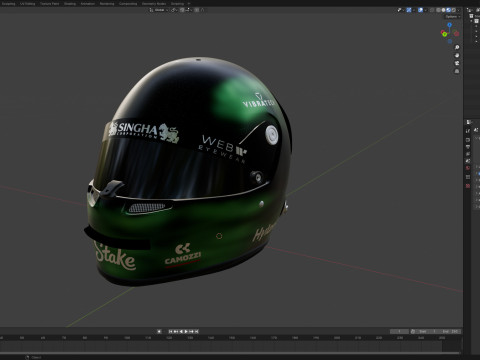Open the Options dropdown in viewport
The height and width of the screenshot is (360, 480).
click(x=452, y=16)
